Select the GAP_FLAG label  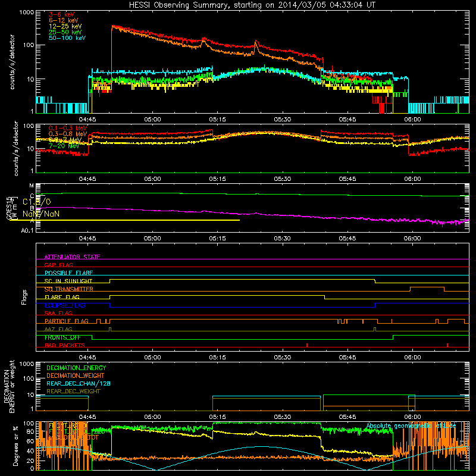click(x=58, y=265)
